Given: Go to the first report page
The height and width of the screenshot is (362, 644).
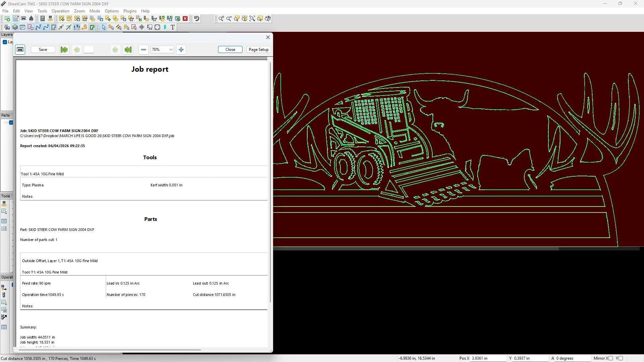Looking at the screenshot, I should (x=64, y=50).
